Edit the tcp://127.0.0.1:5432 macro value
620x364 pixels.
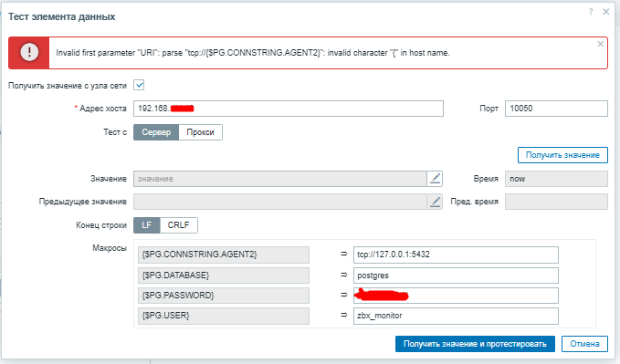click(x=456, y=255)
